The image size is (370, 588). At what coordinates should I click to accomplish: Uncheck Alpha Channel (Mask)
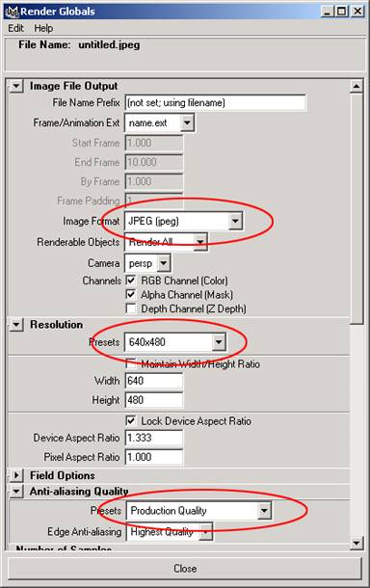tap(131, 294)
